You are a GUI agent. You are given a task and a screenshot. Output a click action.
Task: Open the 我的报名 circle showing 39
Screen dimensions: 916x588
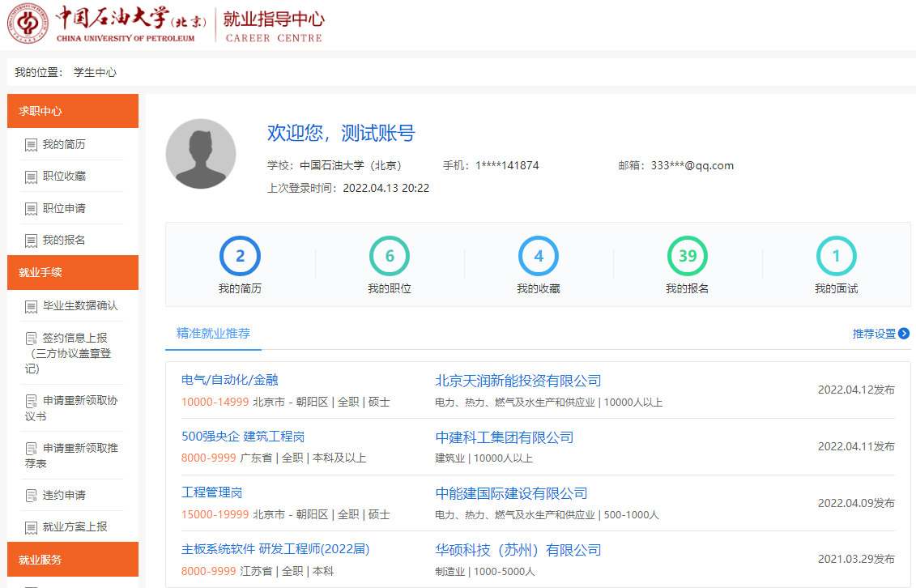[x=687, y=257]
